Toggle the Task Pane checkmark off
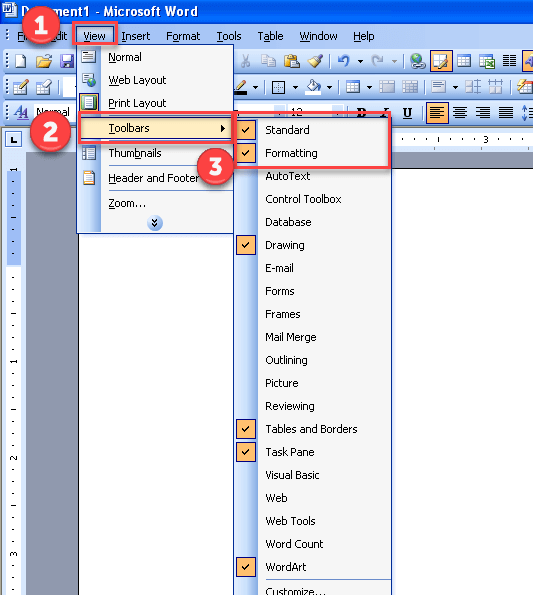Screen dimensions: 533x595 246,452
